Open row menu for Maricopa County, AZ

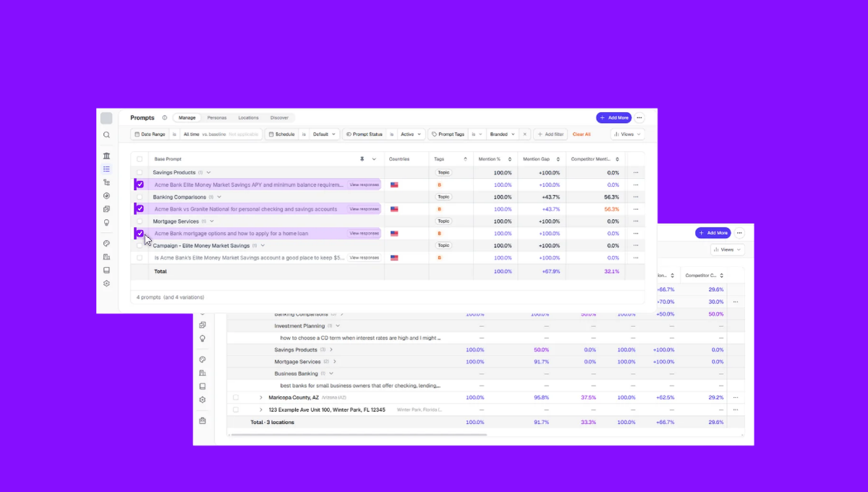[x=736, y=397]
